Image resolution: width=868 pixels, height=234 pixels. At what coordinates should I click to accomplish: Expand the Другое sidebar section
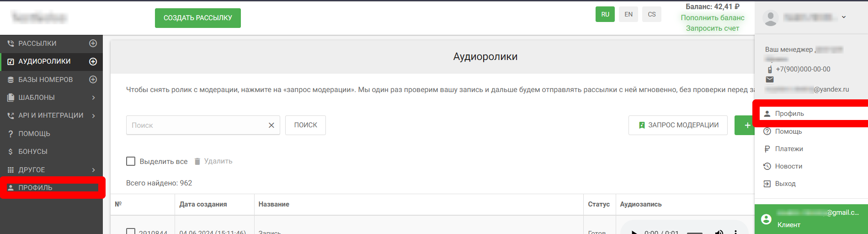[x=93, y=170]
